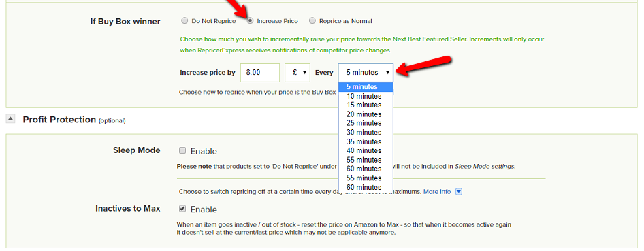
Task: Click the Every interval combo box
Action: [x=366, y=72]
